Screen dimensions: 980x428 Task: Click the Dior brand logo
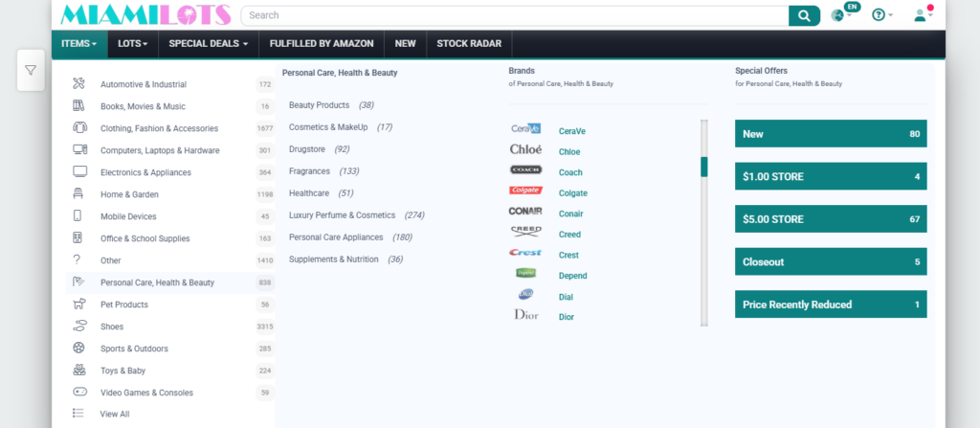[x=525, y=314]
